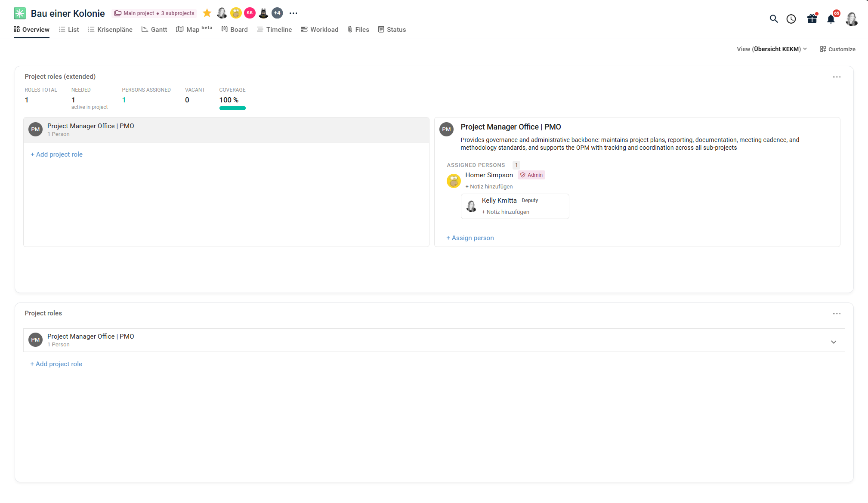The image size is (868, 503).
Task: Click Homer Simpson's name
Action: pos(489,175)
